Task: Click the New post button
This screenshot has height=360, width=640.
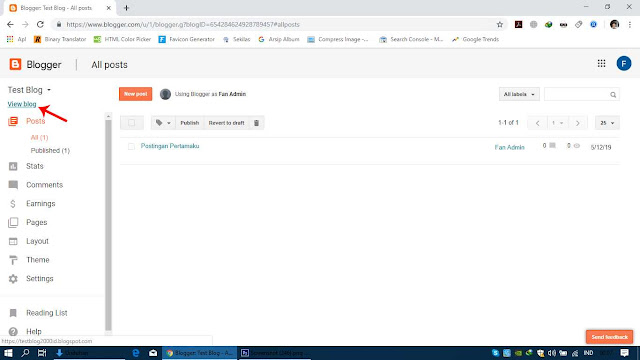Action: (136, 94)
